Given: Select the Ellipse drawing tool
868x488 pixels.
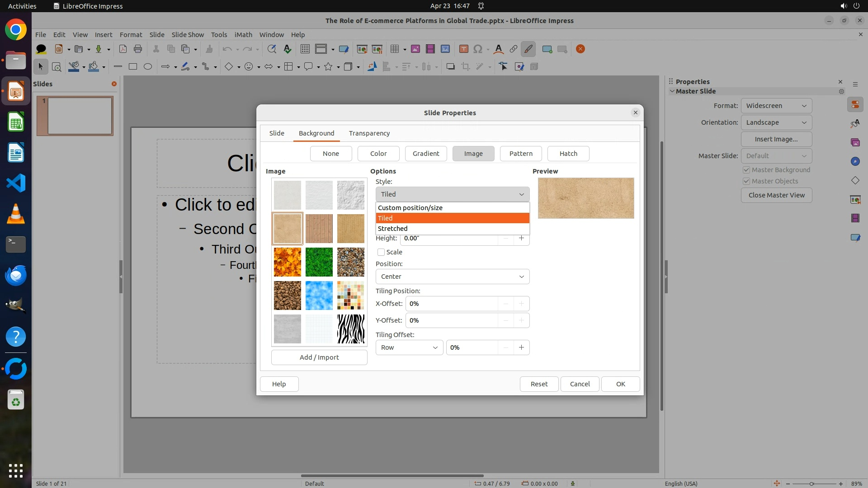Looking at the screenshot, I should coord(148,67).
